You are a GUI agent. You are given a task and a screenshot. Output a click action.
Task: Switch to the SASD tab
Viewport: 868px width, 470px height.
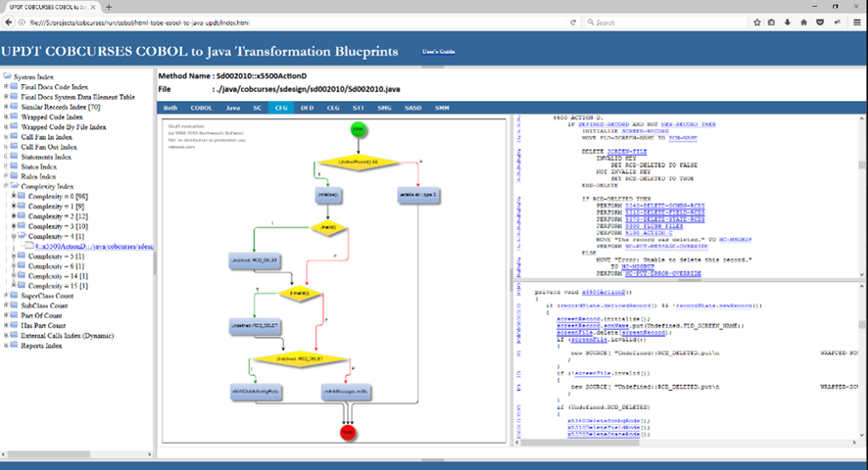click(x=413, y=108)
